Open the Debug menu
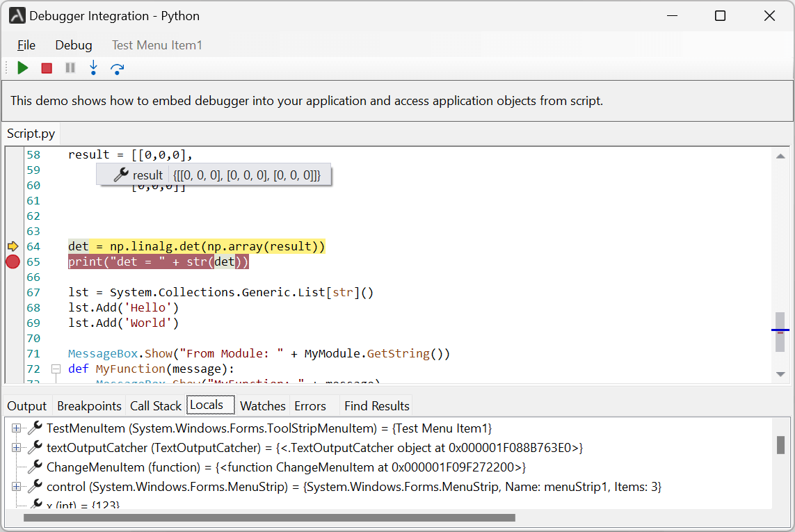Image resolution: width=795 pixels, height=532 pixels. coord(74,45)
